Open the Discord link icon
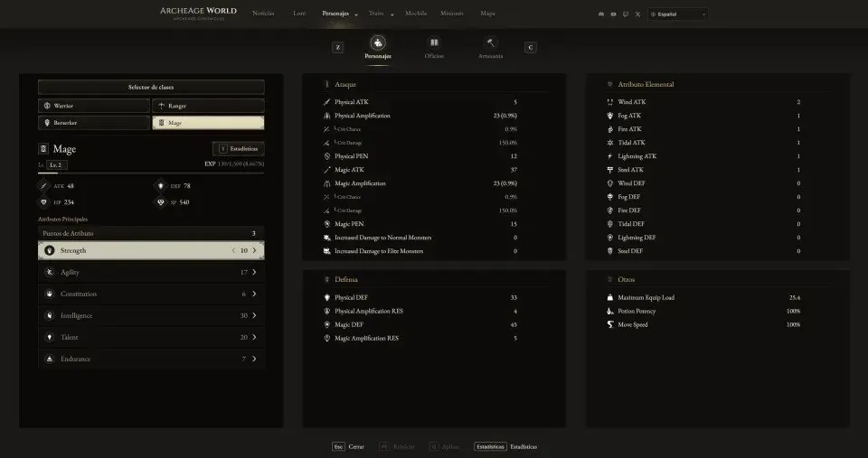868x458 pixels. [x=601, y=14]
